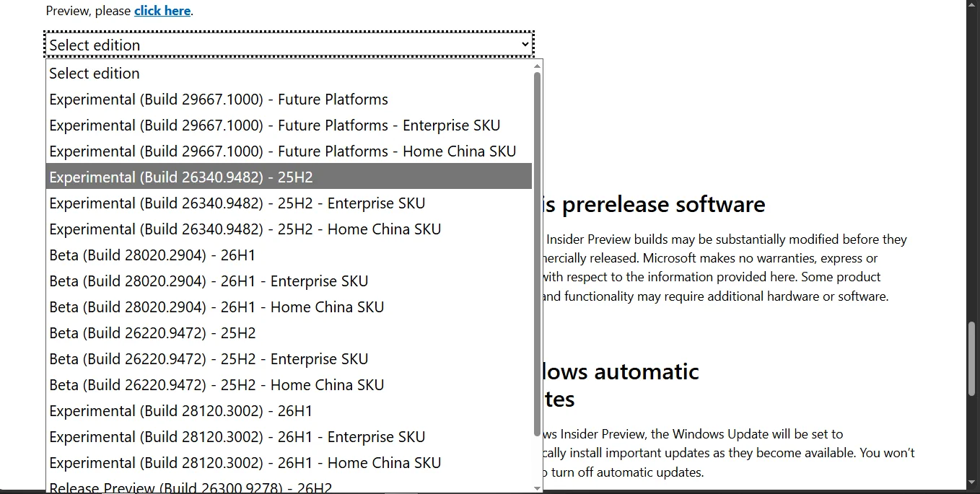Screen dimensions: 980x494
Task: Select Beta 28020.2904 26H1 Home China SKU
Action: point(289,307)
